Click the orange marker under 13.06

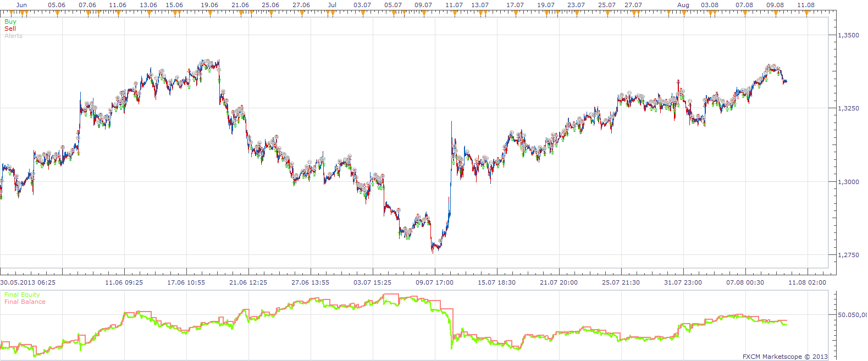click(x=148, y=13)
